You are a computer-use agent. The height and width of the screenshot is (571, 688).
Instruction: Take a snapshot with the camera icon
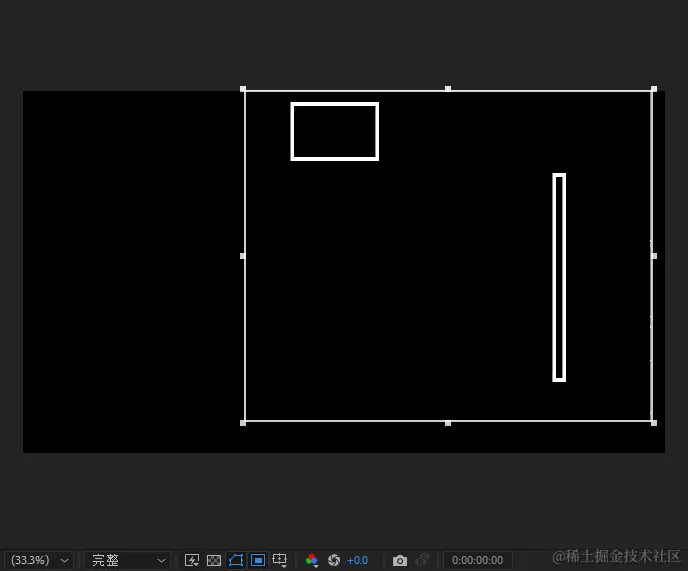click(400, 560)
